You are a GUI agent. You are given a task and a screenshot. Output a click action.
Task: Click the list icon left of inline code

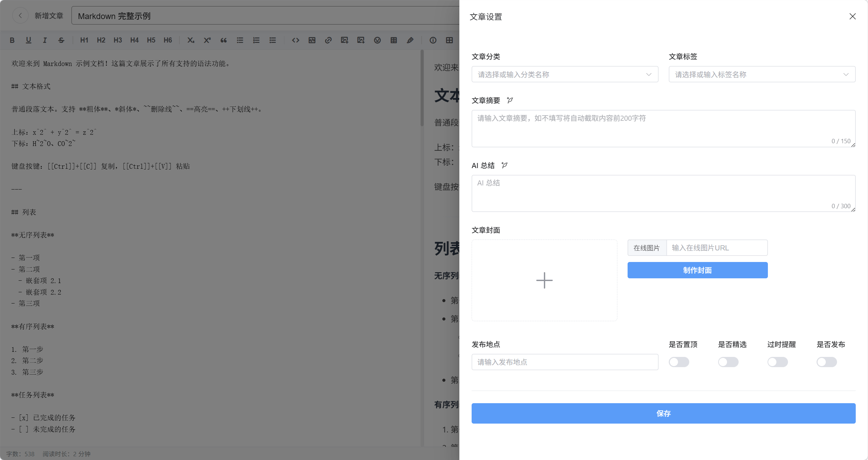[x=273, y=40]
